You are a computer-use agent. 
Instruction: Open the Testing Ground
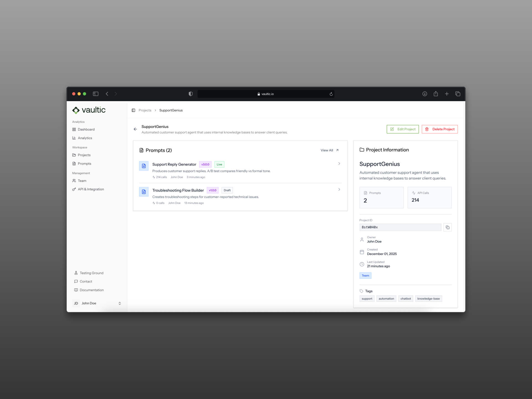tap(91, 273)
